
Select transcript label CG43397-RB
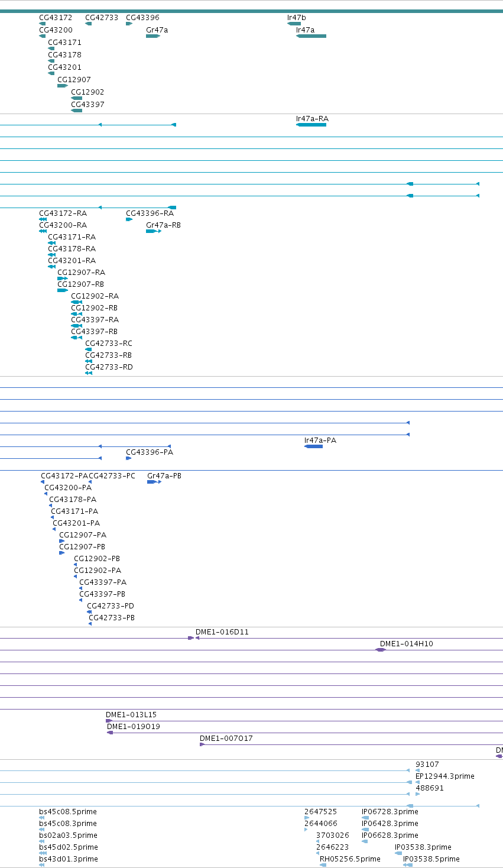[95, 332]
